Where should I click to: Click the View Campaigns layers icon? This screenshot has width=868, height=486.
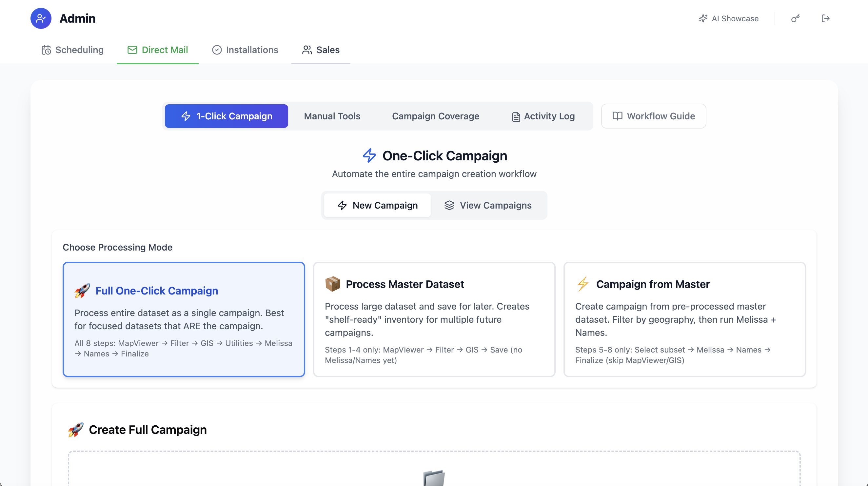pyautogui.click(x=449, y=206)
